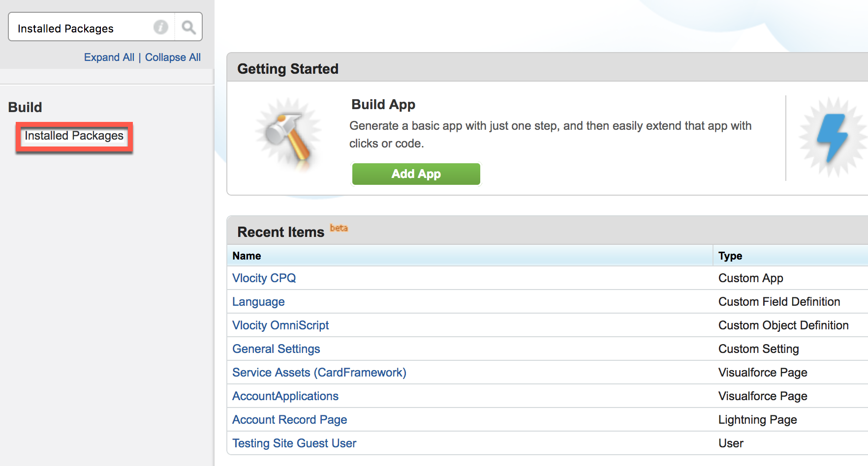Image resolution: width=868 pixels, height=466 pixels.
Task: Open General Settings custom setting
Action: [x=276, y=349]
